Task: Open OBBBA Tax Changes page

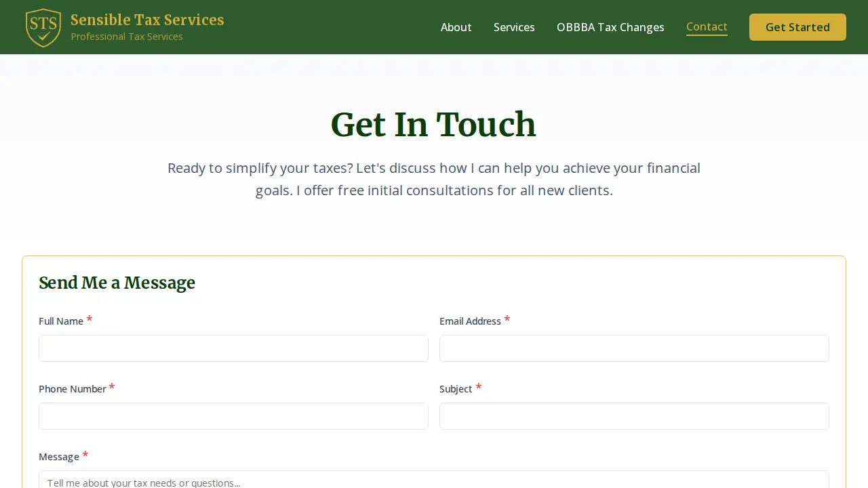Action: 610,27
